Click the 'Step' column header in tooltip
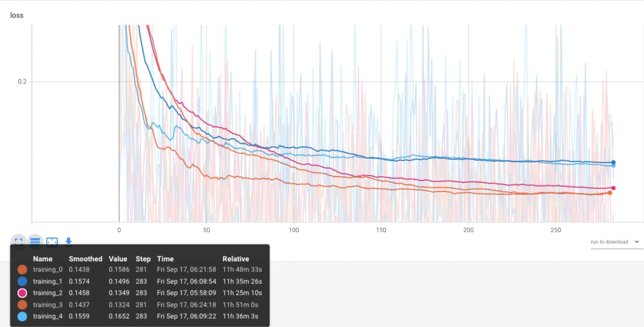The width and height of the screenshot is (644, 327). 143,259
